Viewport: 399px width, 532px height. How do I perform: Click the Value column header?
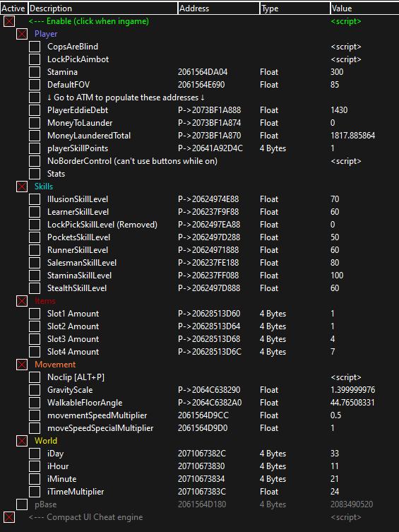click(x=364, y=8)
